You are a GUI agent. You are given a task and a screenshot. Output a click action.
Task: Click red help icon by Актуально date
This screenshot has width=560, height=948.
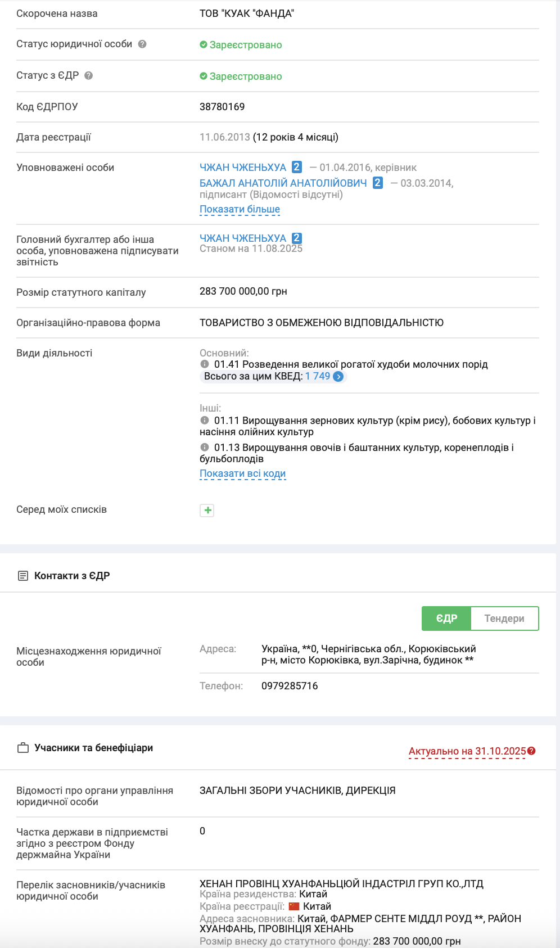[x=532, y=751]
